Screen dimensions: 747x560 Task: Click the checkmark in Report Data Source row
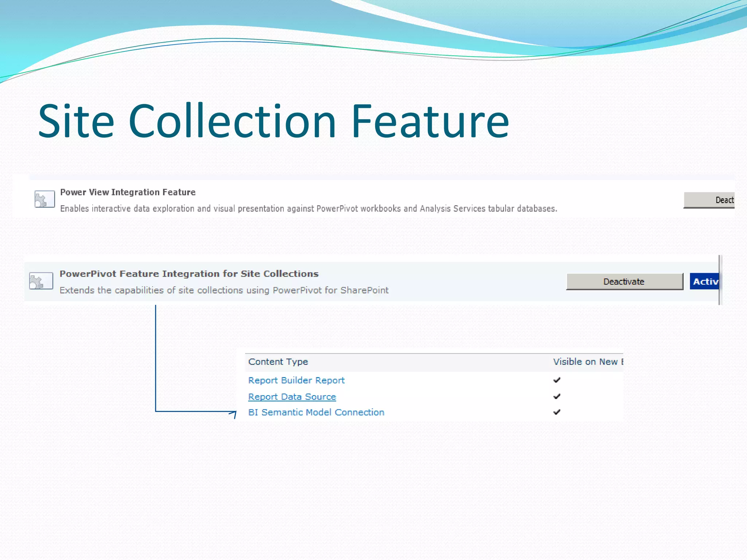(557, 396)
